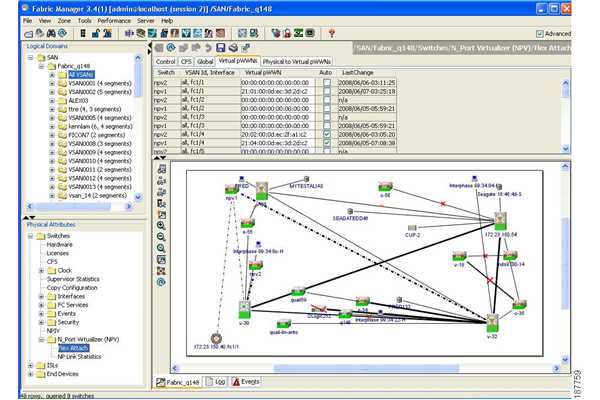Click the map's horizontal scrollbar thumb
Image resolution: width=600 pixels, height=400 pixels.
[366, 368]
